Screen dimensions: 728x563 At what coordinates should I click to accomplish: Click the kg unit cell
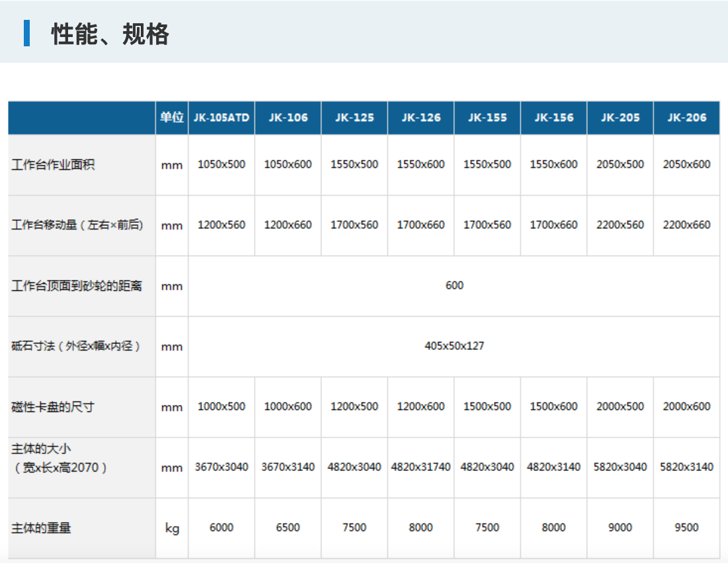(x=172, y=529)
